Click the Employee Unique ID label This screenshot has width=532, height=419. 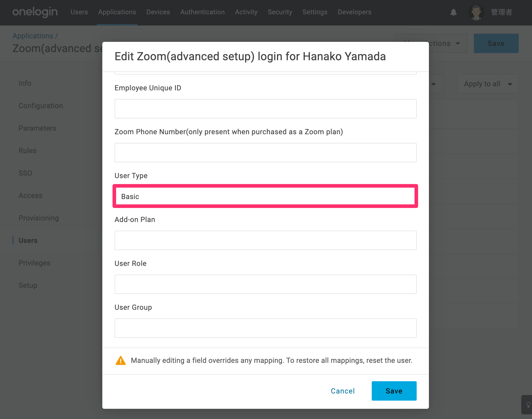coord(148,88)
